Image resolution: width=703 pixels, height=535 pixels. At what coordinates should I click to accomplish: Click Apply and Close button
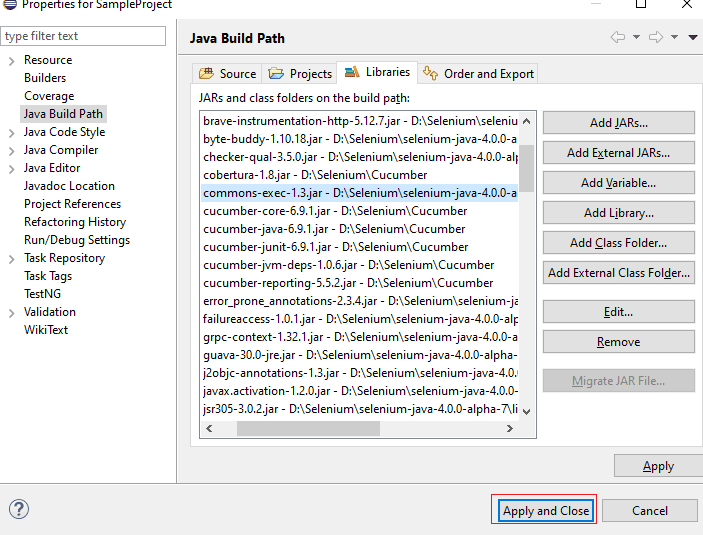pyautogui.click(x=545, y=510)
